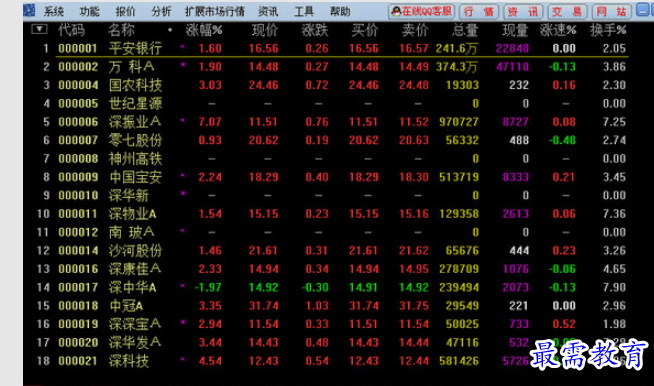Image resolution: width=654 pixels, height=386 pixels.
Task: Sort by 涨速% column header
Action: (x=558, y=30)
